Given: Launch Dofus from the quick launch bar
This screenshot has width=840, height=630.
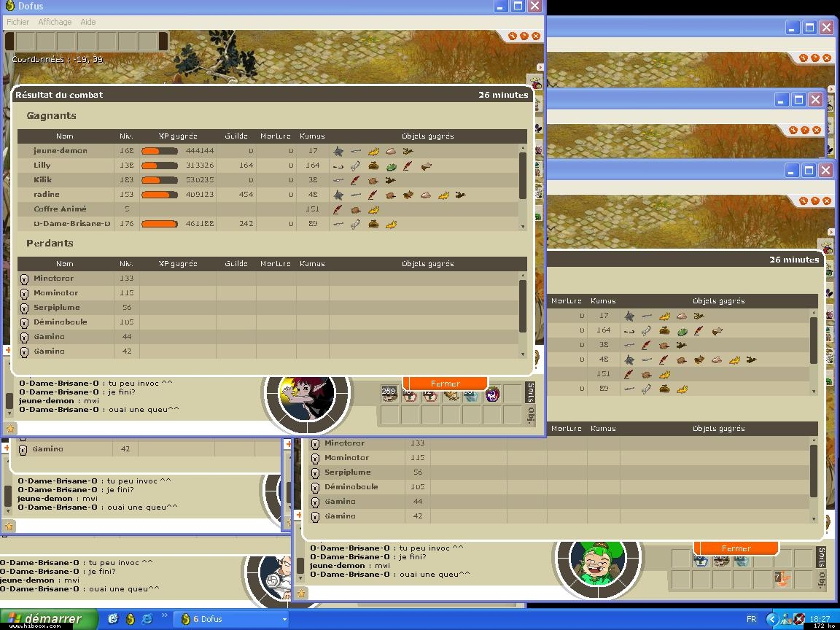Looking at the screenshot, I should click(131, 619).
